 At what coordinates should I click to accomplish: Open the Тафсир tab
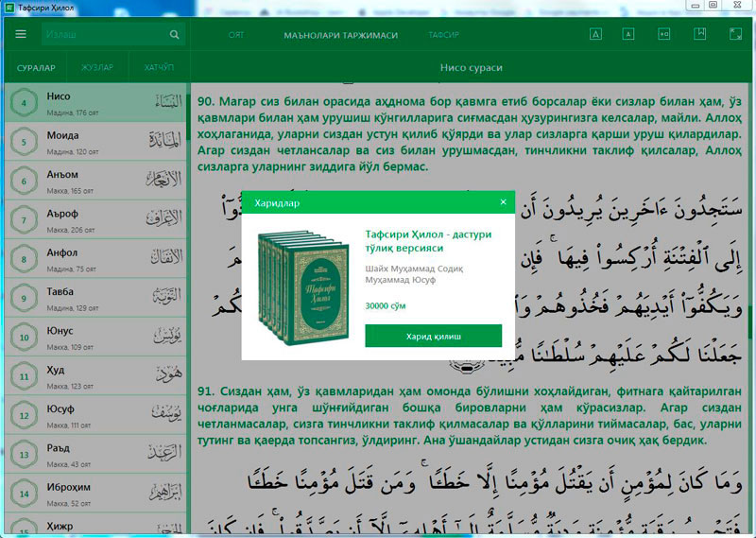(444, 35)
